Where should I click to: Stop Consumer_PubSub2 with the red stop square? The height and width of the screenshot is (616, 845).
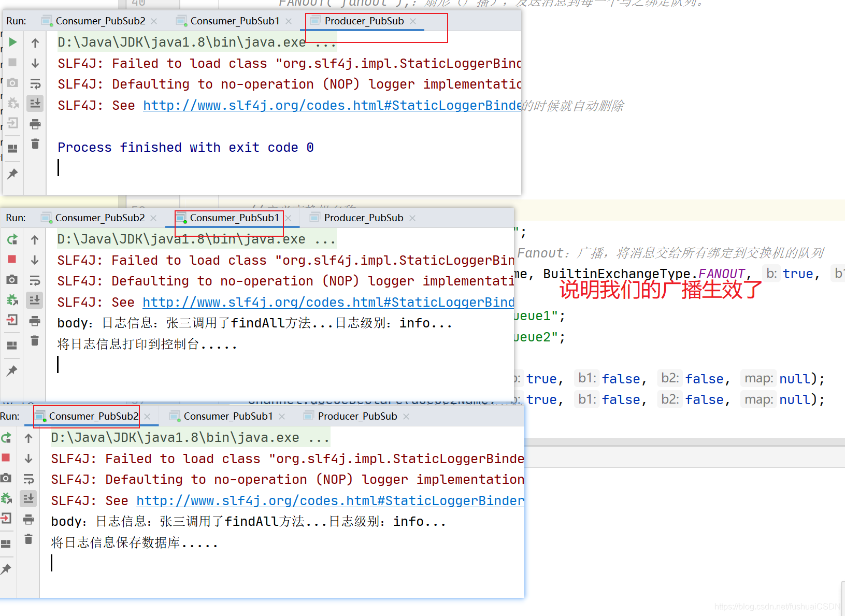[6, 457]
